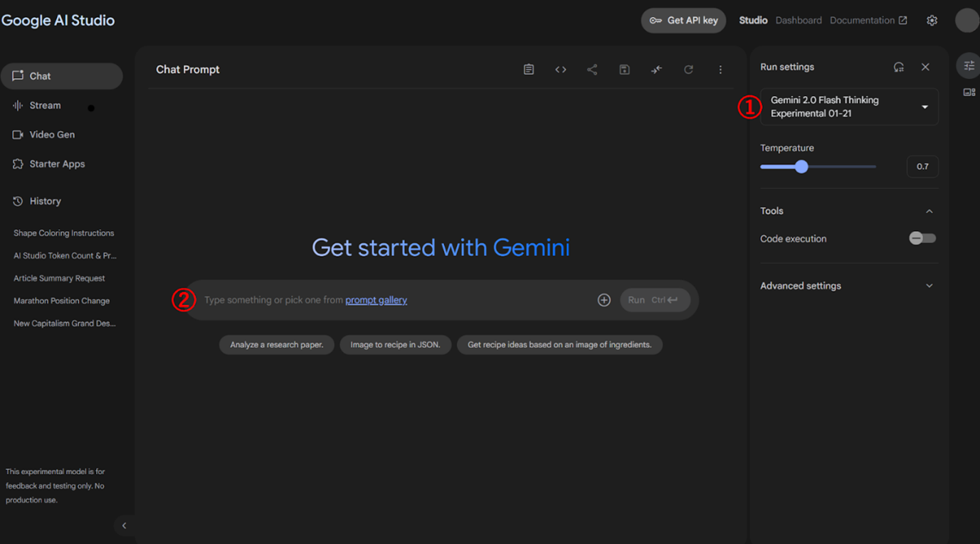This screenshot has height=544, width=980.
Task: Open the three-dot more options menu
Action: [720, 70]
